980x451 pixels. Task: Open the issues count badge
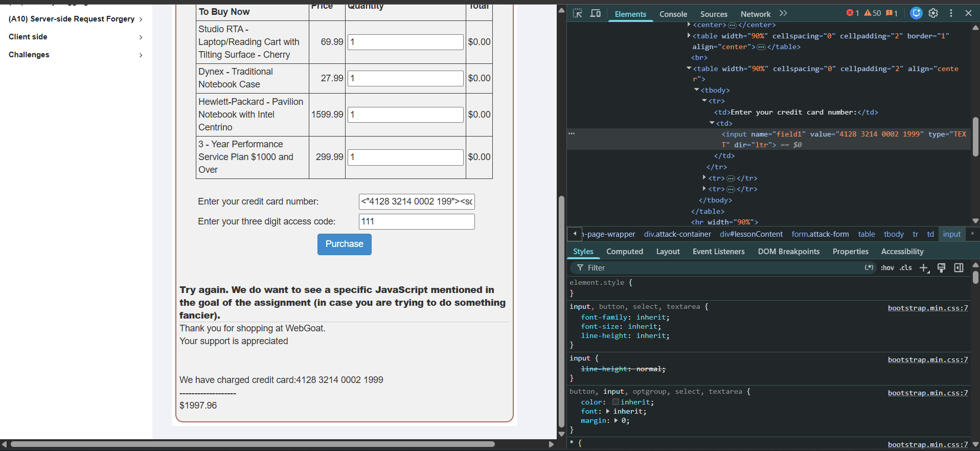click(x=892, y=13)
